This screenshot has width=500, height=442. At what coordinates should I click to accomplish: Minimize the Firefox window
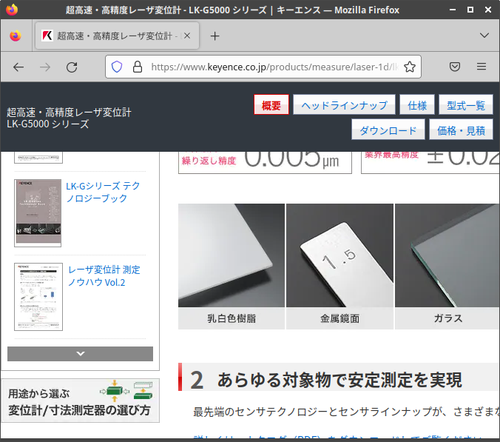pyautogui.click(x=453, y=10)
